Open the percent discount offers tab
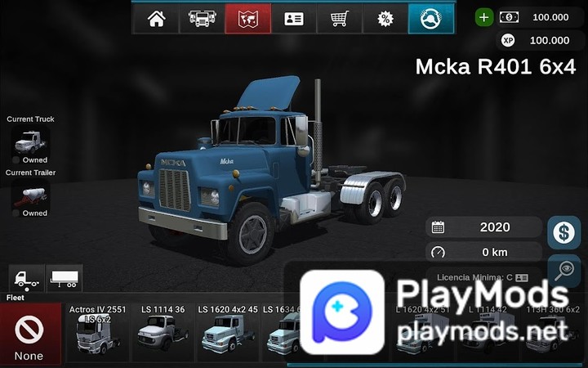Image resolution: width=588 pixels, height=368 pixels. 385,18
